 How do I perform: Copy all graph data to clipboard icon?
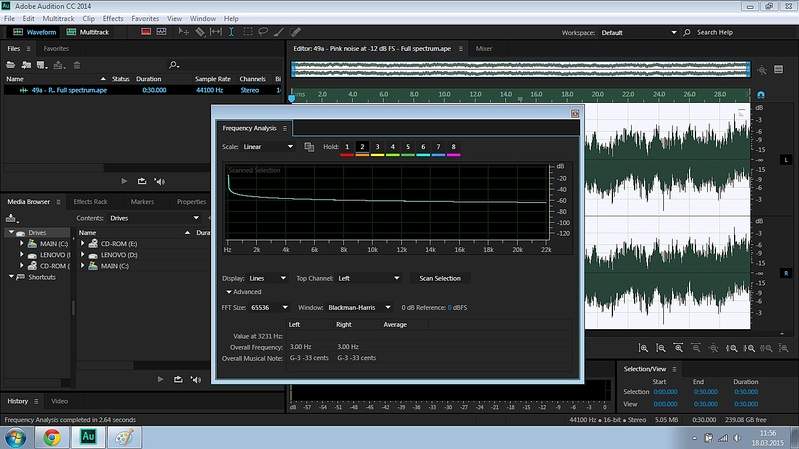[x=309, y=147]
